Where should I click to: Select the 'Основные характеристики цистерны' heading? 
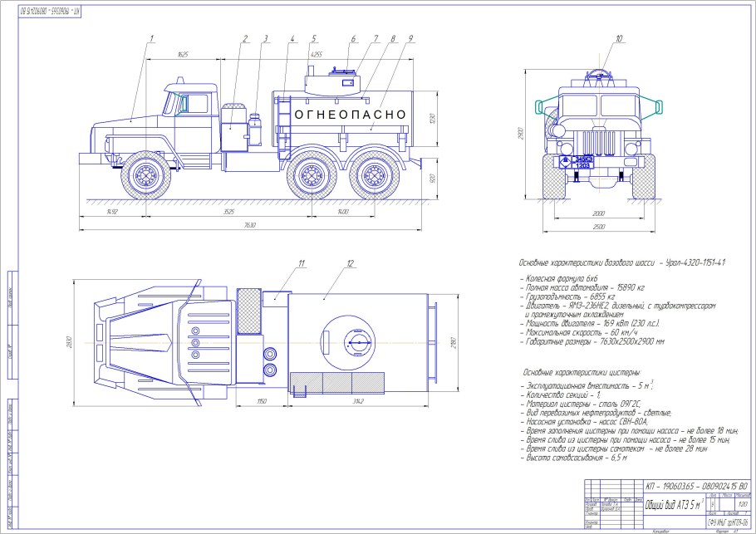pos(582,373)
